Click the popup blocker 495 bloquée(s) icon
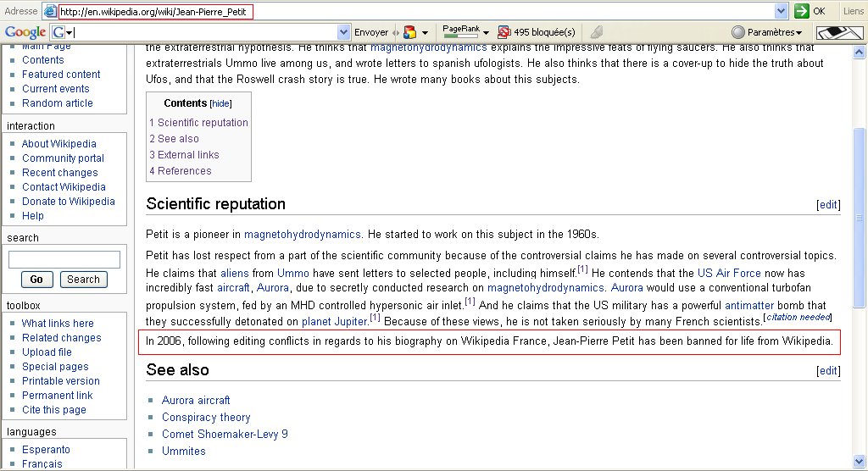This screenshot has width=868, height=471. click(x=504, y=33)
